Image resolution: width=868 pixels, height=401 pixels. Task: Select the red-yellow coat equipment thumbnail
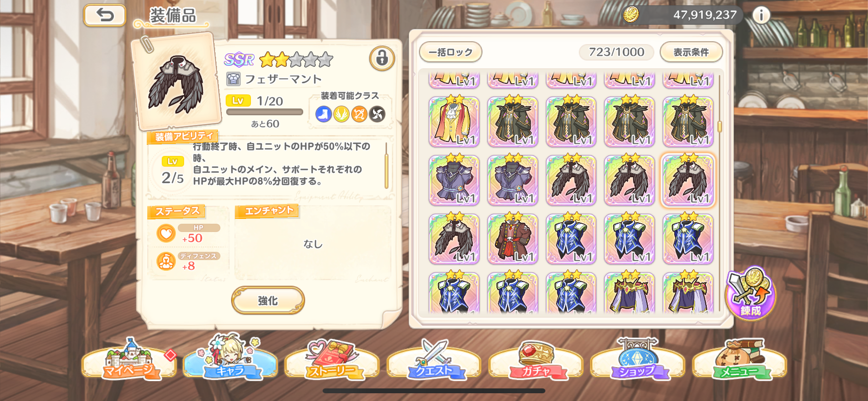click(454, 122)
